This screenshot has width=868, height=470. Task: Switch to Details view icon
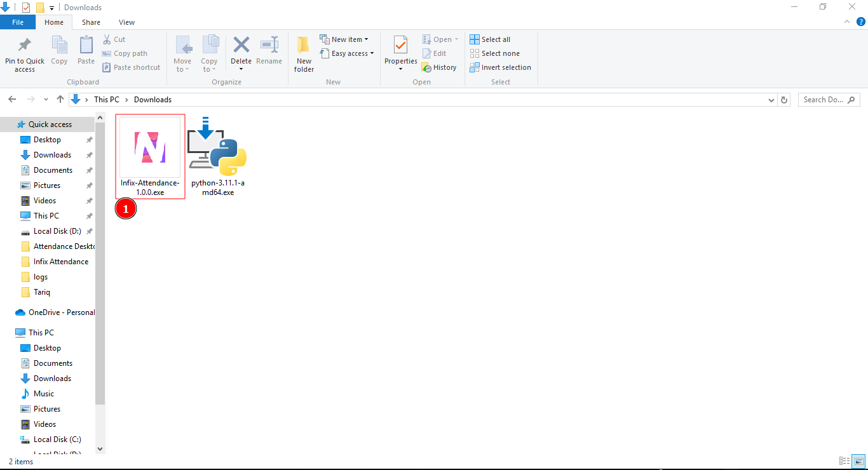(844, 461)
